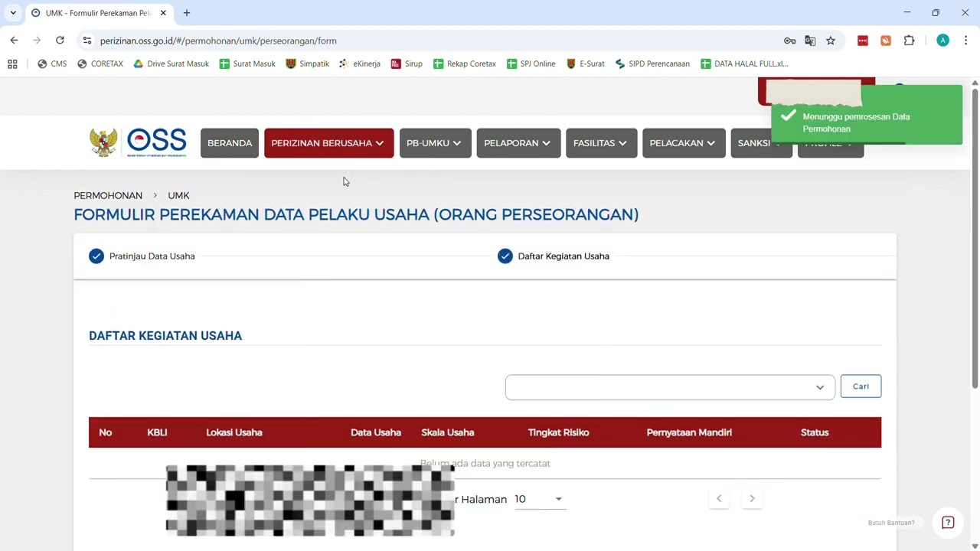Open the Drive Surat Masuk bookmark

click(x=171, y=64)
